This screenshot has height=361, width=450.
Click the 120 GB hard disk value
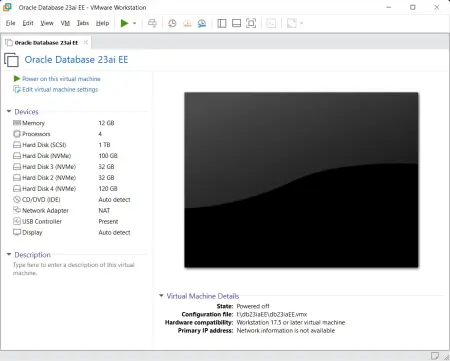point(108,189)
